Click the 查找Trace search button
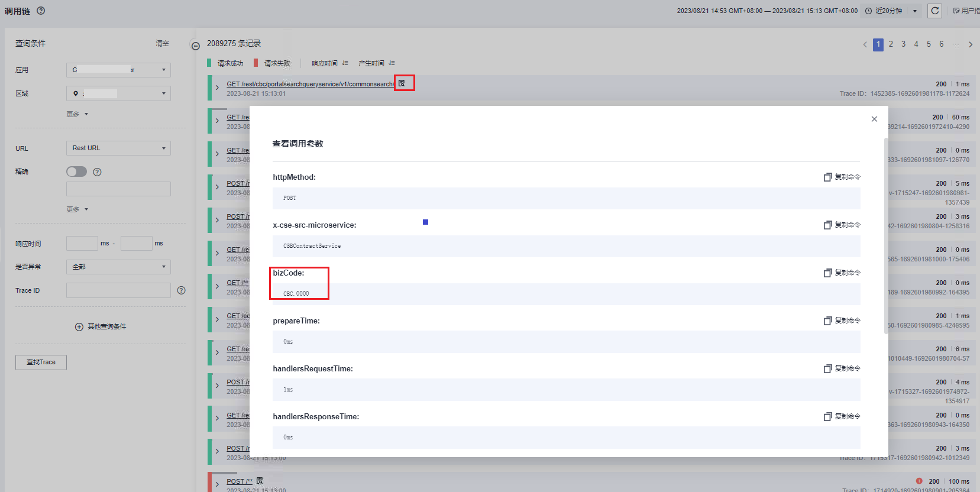Screen dimensions: 980x492 pyautogui.click(x=41, y=362)
